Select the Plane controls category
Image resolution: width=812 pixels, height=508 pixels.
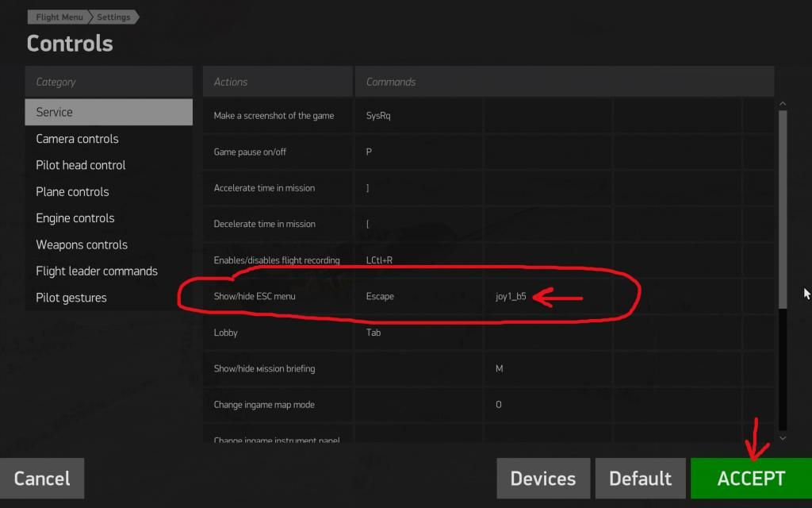(x=72, y=192)
